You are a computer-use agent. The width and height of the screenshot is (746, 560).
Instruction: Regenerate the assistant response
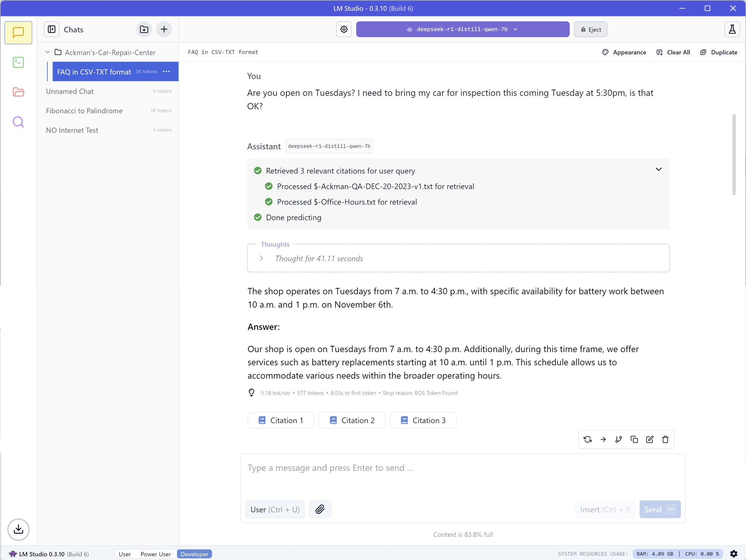tap(587, 439)
